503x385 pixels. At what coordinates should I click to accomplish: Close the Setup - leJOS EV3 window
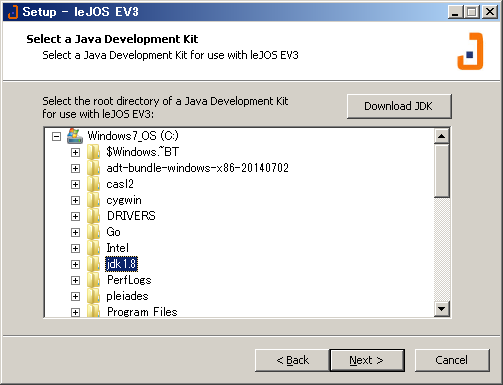click(490, 12)
